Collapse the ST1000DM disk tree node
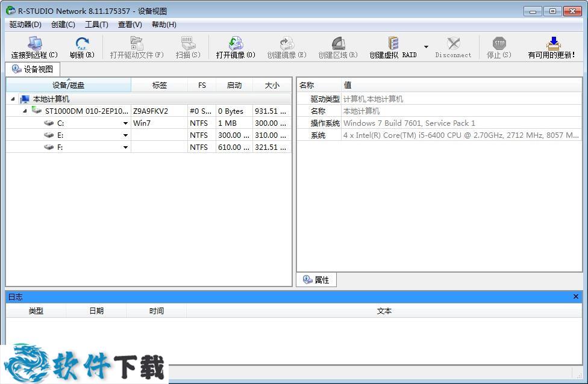The width and height of the screenshot is (588, 384). pyautogui.click(x=25, y=111)
